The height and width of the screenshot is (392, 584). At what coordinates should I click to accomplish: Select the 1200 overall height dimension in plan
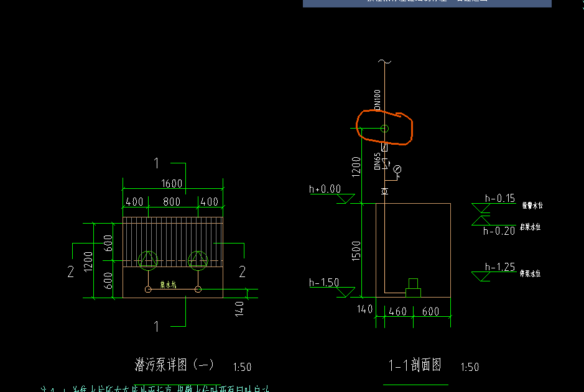(x=88, y=262)
